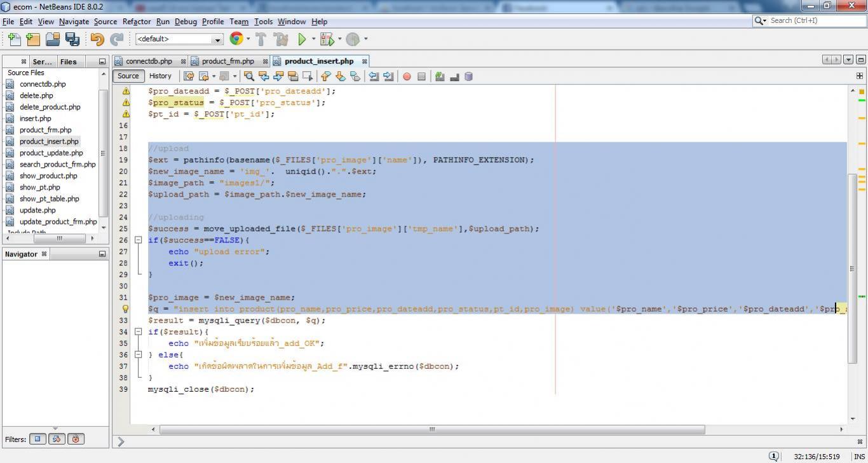This screenshot has width=868, height=463.
Task: Switch to the product_frm.php tab
Action: tap(227, 62)
